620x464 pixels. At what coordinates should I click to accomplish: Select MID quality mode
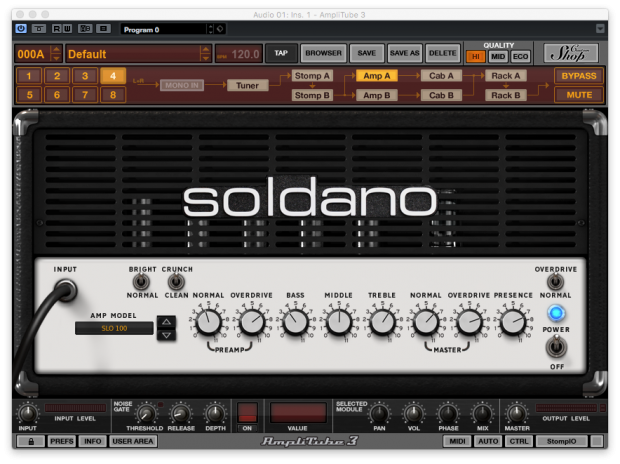(498, 57)
